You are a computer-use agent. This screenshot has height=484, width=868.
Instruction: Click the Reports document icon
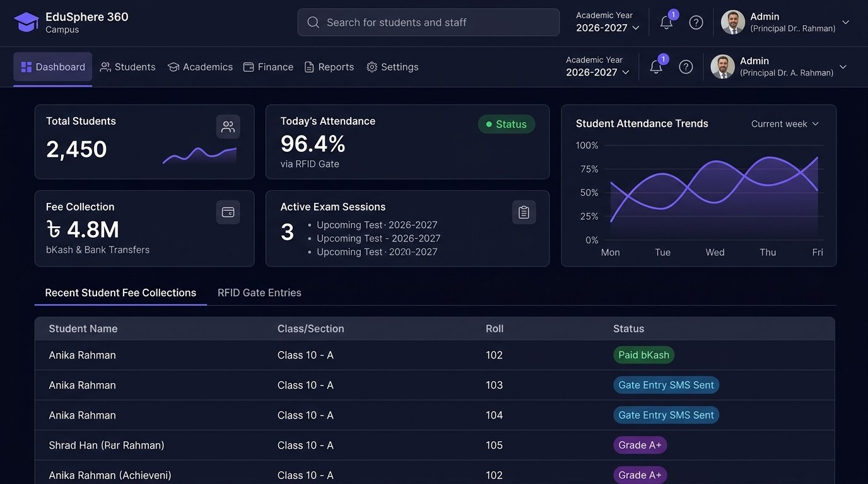point(309,67)
